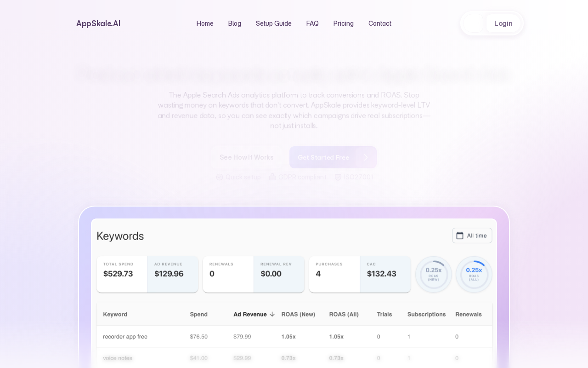This screenshot has width=588, height=368.
Task: Open the FAQ navigation link
Action: tap(312, 23)
